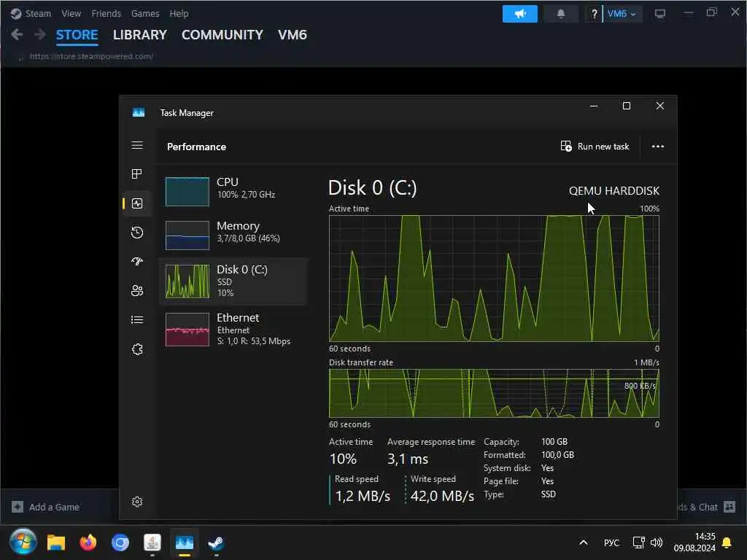Open the taskbar notification bell
This screenshot has width=747, height=560.
727,542
